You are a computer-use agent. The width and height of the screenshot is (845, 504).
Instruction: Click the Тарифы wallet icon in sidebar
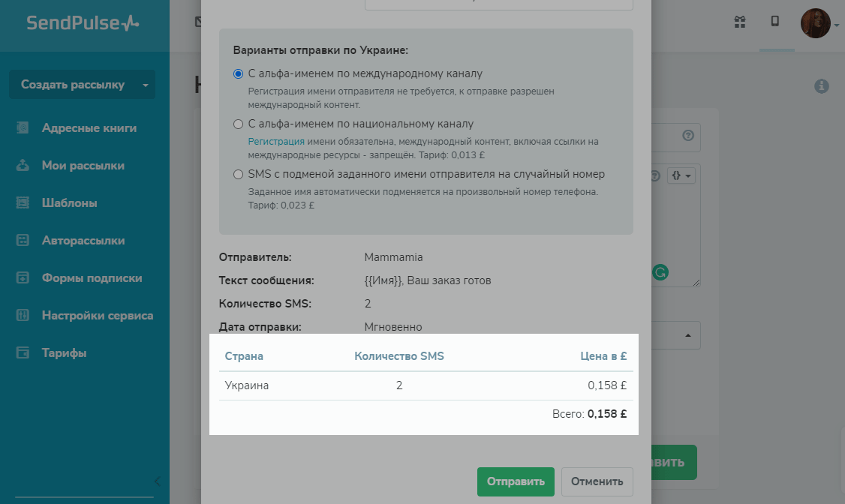point(23,353)
